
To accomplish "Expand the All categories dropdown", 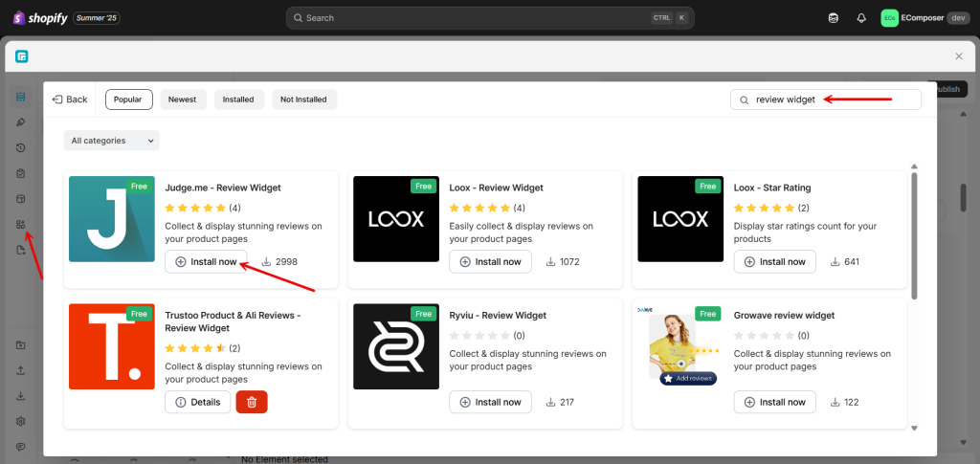I will (111, 141).
